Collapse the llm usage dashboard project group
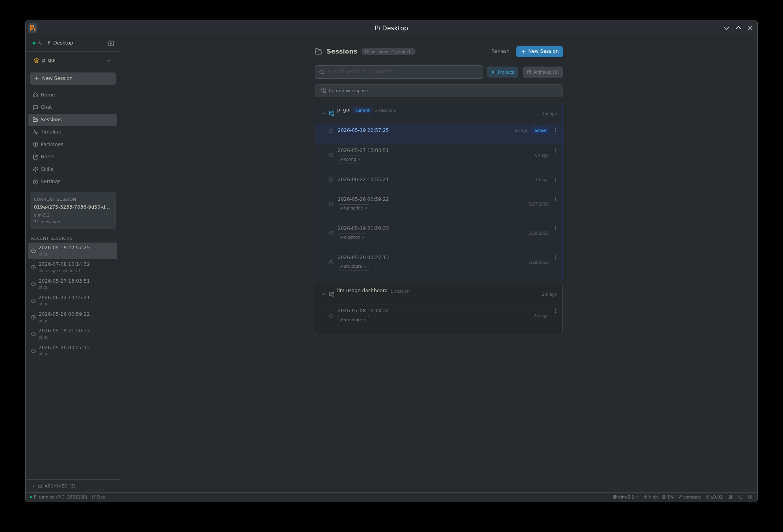The image size is (783, 532). pos(323,294)
